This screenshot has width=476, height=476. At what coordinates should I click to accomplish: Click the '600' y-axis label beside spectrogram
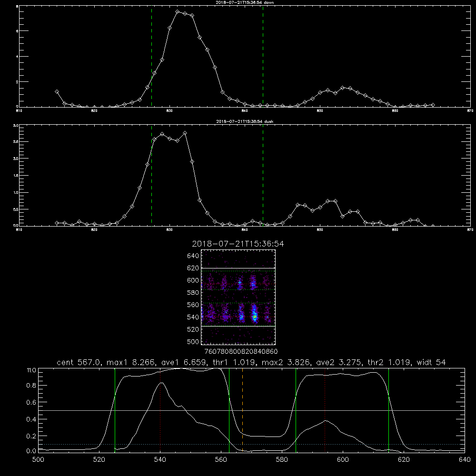point(193,280)
